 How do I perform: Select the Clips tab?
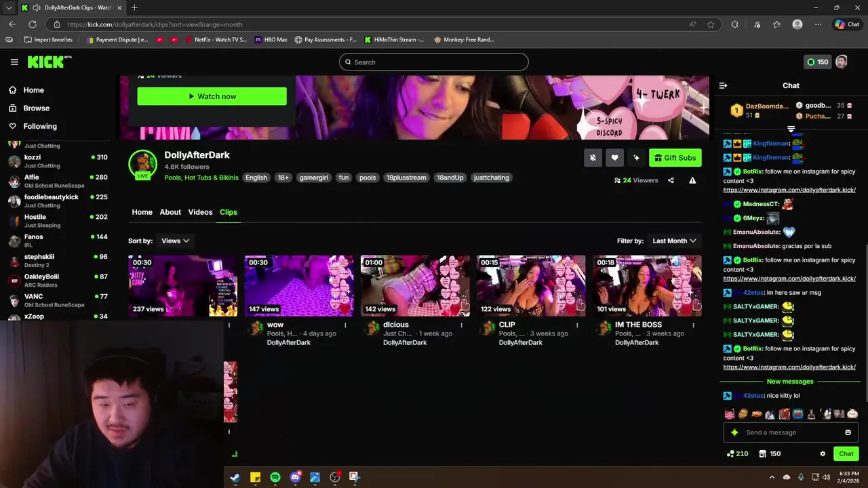(x=229, y=212)
